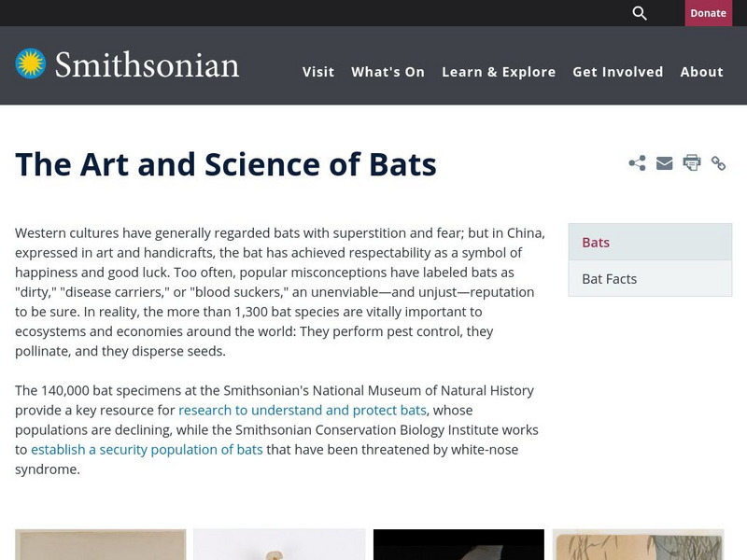The image size is (747, 560).
Task: Open the Visit menu
Action: pyautogui.click(x=317, y=71)
